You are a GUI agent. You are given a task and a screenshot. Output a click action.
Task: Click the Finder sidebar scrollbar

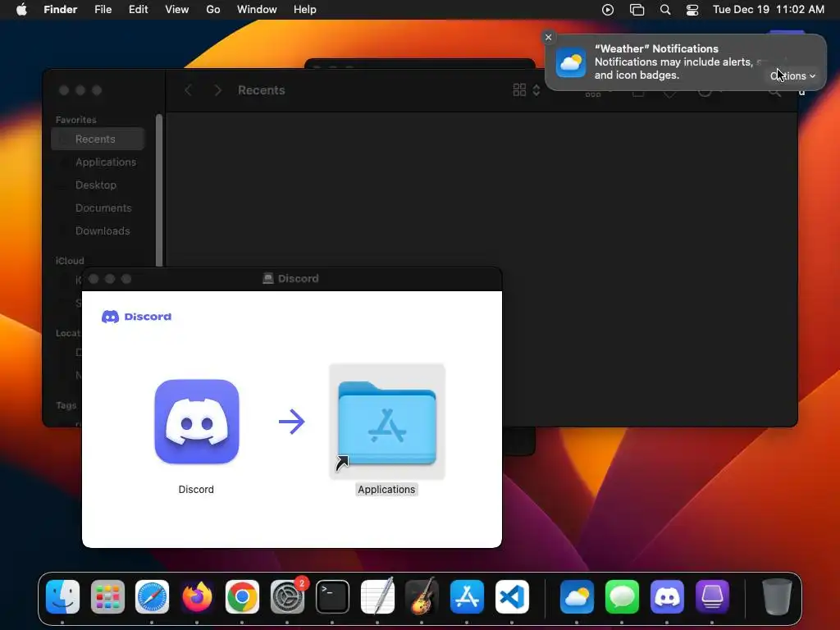point(159,190)
